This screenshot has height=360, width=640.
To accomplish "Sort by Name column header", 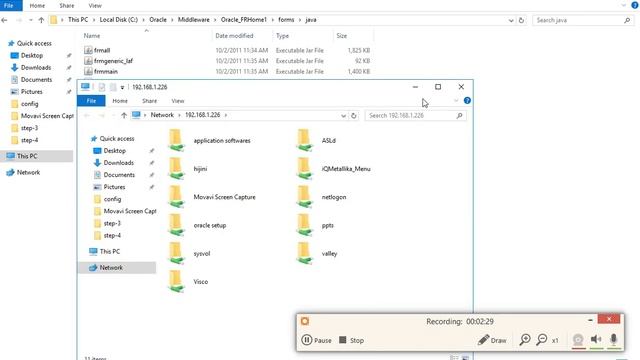I will 92,36.
